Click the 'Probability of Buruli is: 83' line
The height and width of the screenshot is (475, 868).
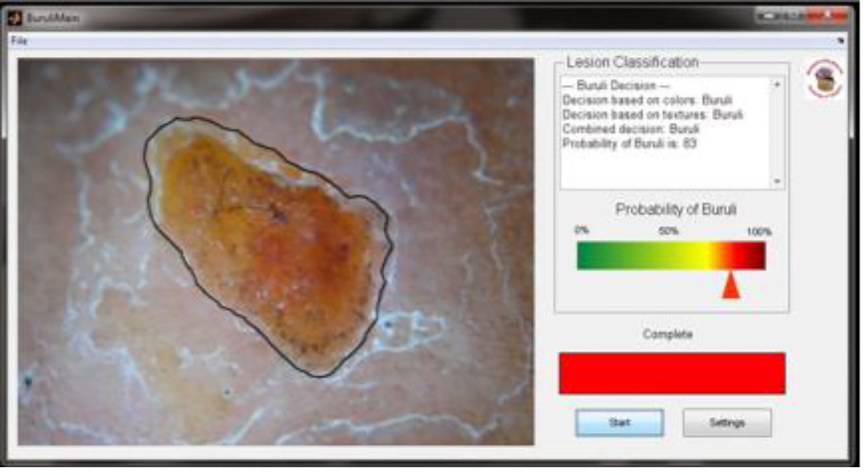pyautogui.click(x=629, y=144)
